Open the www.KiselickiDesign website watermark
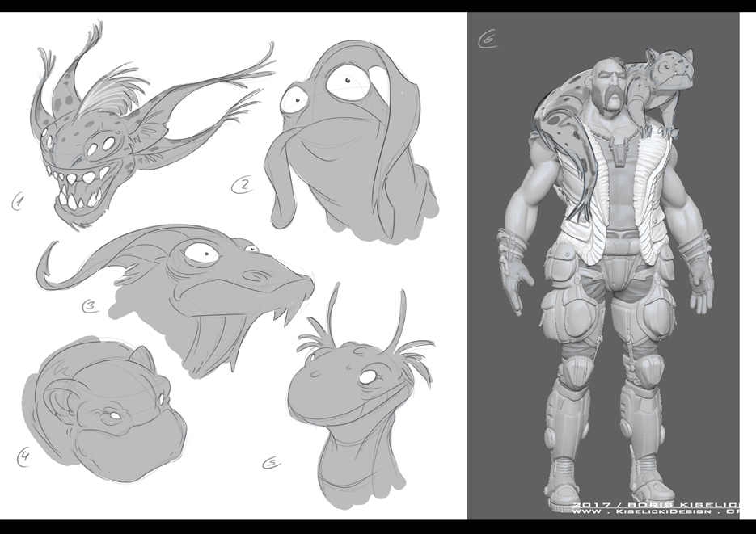This screenshot has width=756, height=534. 656,511
